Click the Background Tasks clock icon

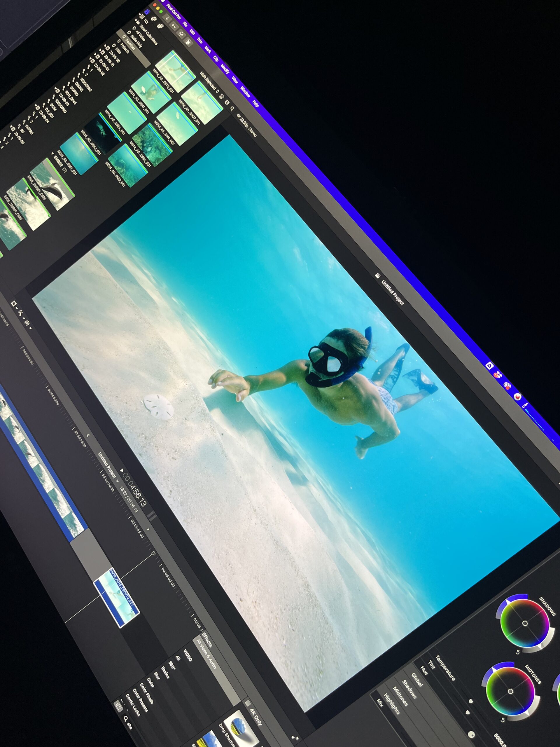(x=181, y=34)
